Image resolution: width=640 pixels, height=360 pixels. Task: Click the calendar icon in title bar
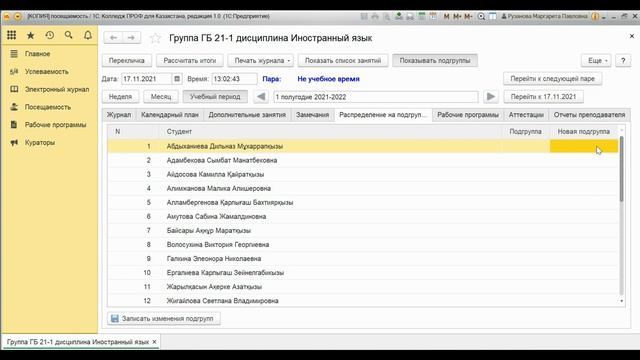433,16
